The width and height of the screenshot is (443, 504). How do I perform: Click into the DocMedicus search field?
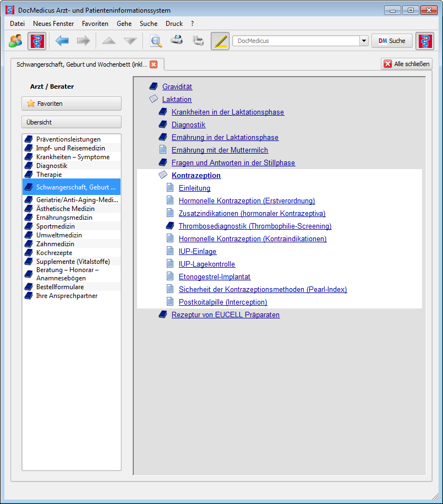[x=296, y=41]
